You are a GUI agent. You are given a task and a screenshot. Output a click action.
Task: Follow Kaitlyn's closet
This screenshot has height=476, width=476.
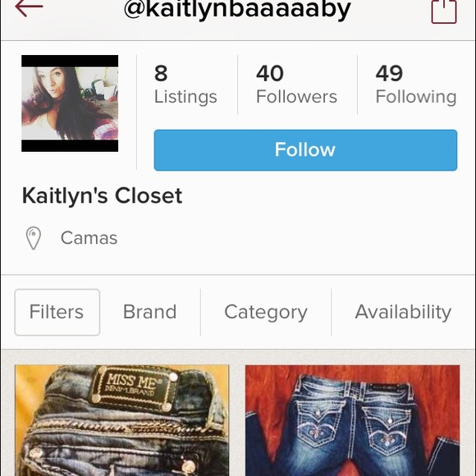(x=305, y=150)
